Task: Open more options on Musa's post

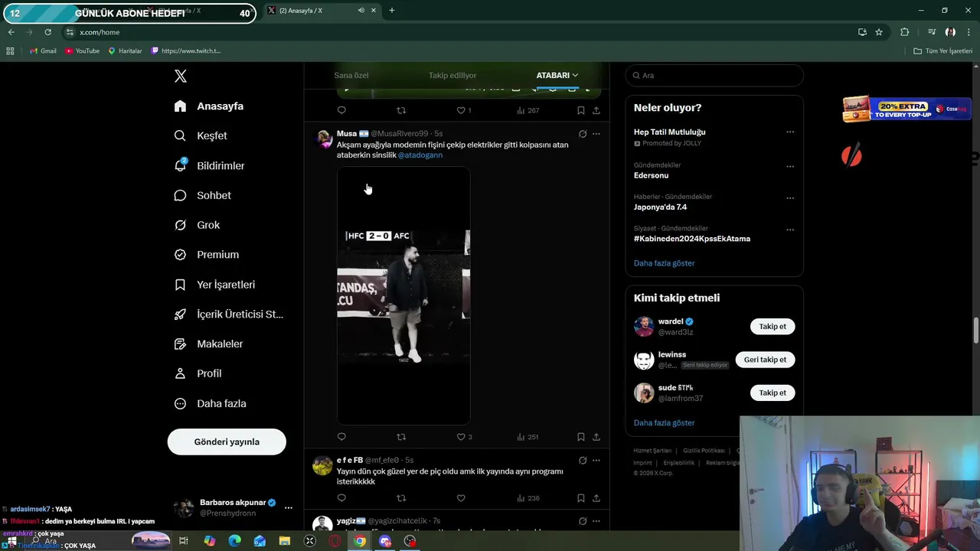Action: click(596, 134)
